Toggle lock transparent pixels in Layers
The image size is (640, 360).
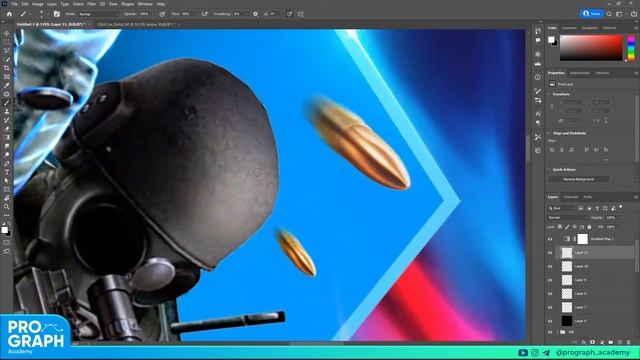tap(560, 227)
